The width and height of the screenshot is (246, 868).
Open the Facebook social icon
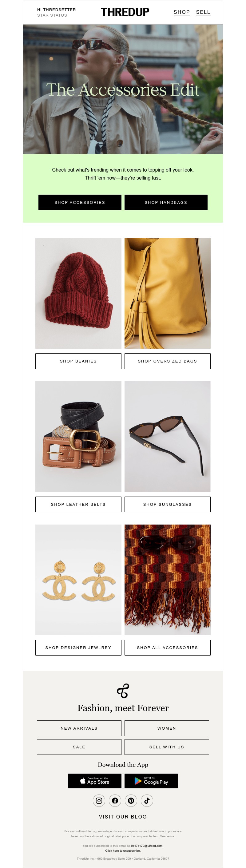pos(115,801)
